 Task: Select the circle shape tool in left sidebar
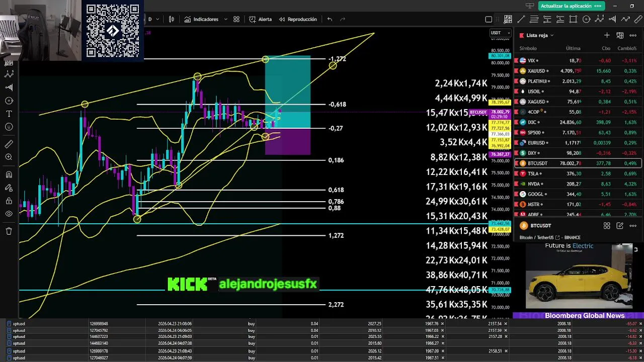9,101
